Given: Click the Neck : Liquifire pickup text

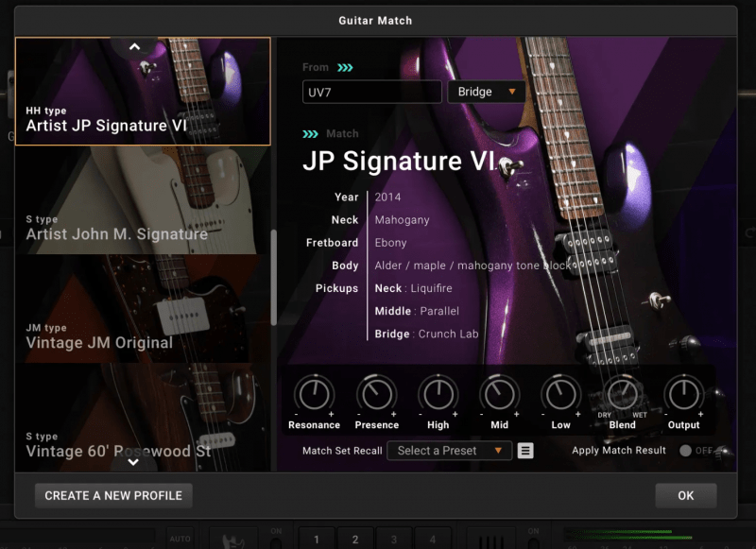Looking at the screenshot, I should coord(414,288).
